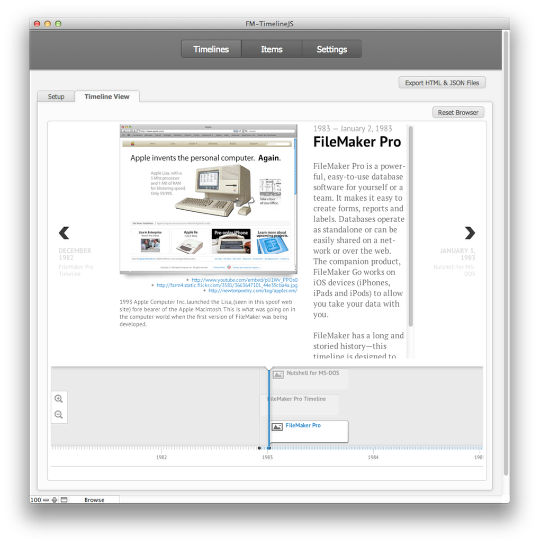Select the Setup tab

(x=56, y=96)
